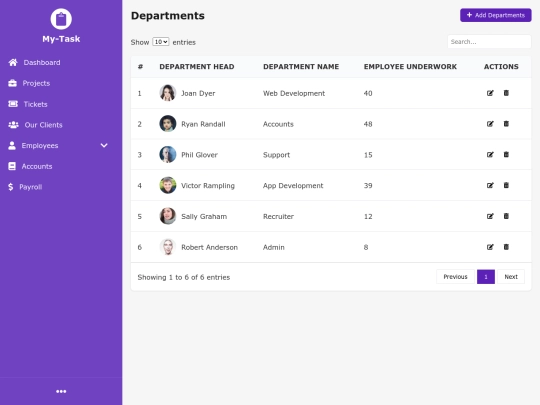Focus the Search input field
The image size is (540, 405).
coord(489,42)
